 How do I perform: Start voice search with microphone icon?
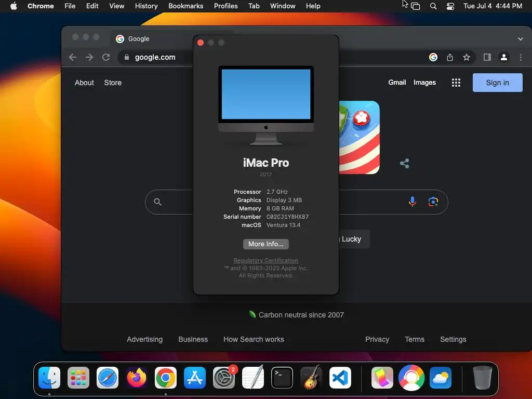tap(412, 202)
